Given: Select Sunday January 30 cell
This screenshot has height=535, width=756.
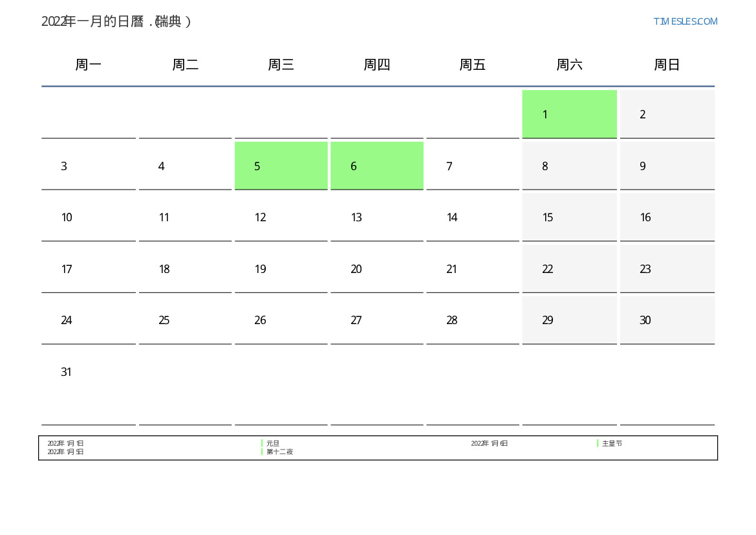Looking at the screenshot, I should [x=667, y=320].
